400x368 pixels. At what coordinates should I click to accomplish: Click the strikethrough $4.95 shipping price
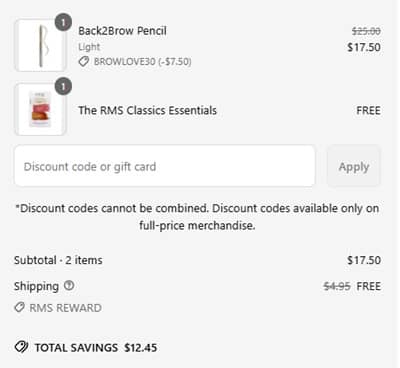coord(337,286)
